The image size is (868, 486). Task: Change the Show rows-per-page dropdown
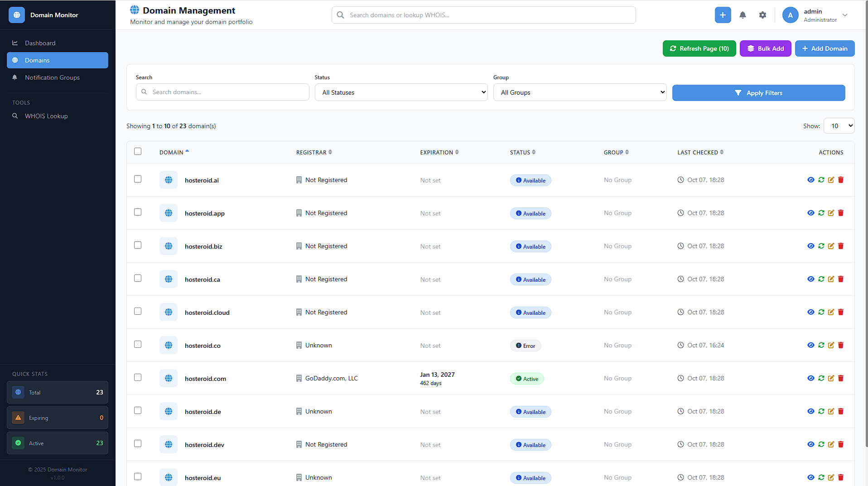pos(839,126)
